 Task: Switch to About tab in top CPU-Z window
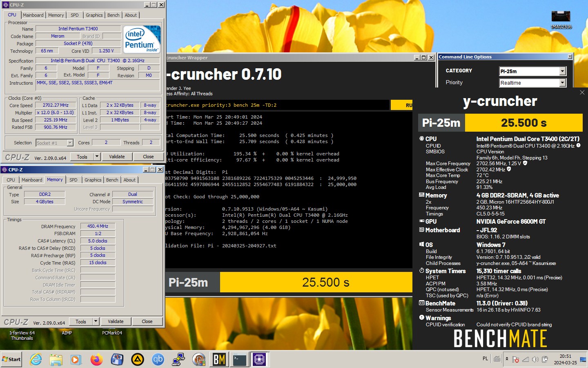[131, 15]
